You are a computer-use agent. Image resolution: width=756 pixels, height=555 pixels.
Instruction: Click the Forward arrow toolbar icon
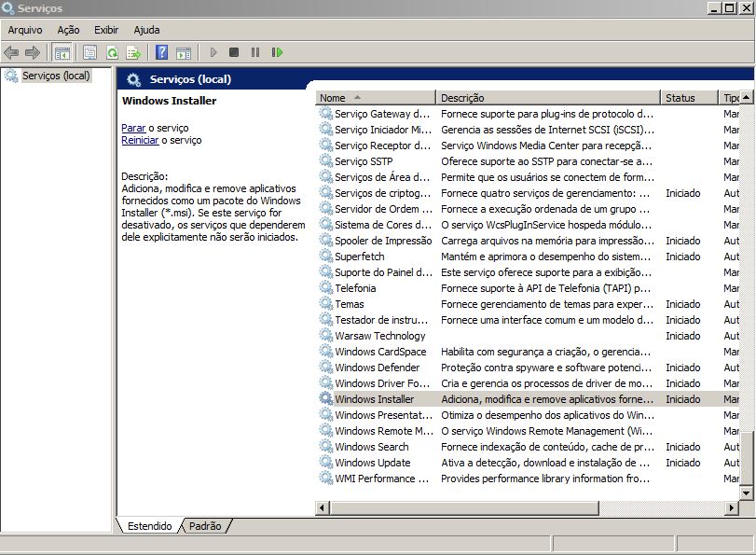pyautogui.click(x=33, y=52)
